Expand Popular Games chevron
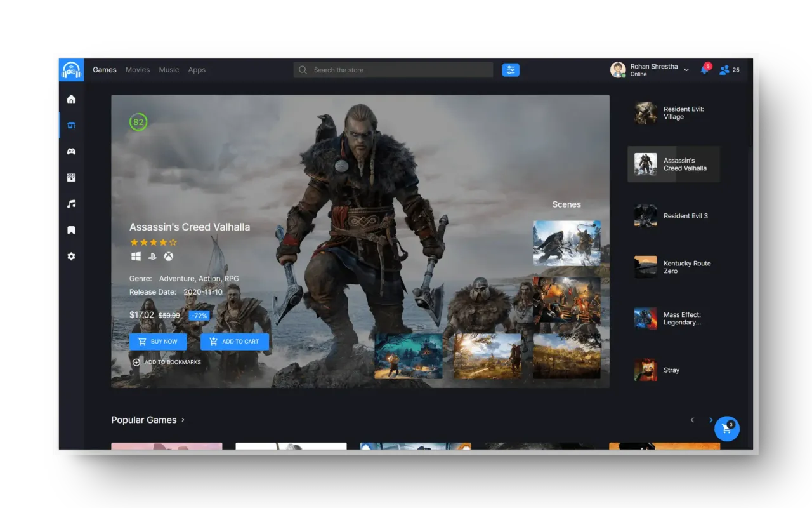The image size is (812, 508). coord(183,420)
